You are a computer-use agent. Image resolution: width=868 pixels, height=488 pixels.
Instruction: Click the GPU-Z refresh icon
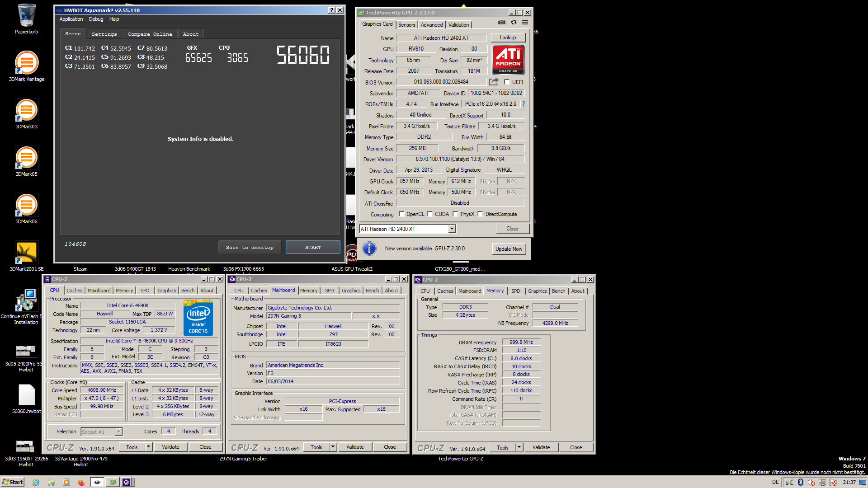coord(514,22)
